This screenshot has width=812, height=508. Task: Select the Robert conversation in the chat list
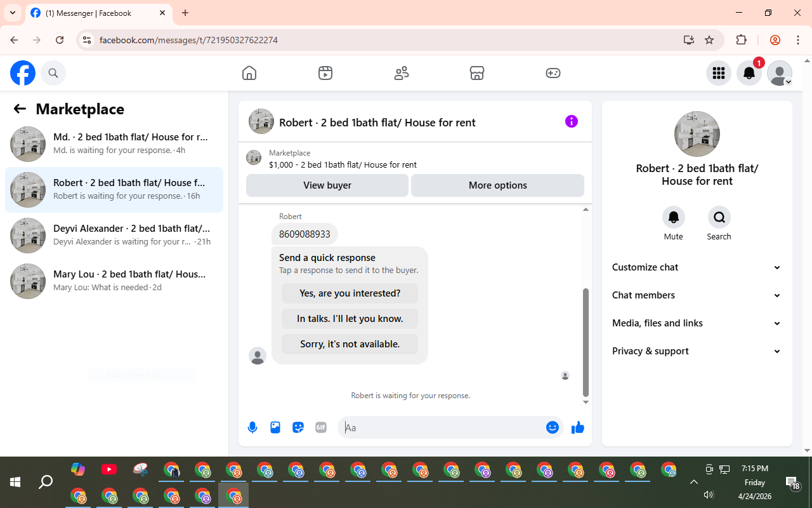pyautogui.click(x=114, y=190)
